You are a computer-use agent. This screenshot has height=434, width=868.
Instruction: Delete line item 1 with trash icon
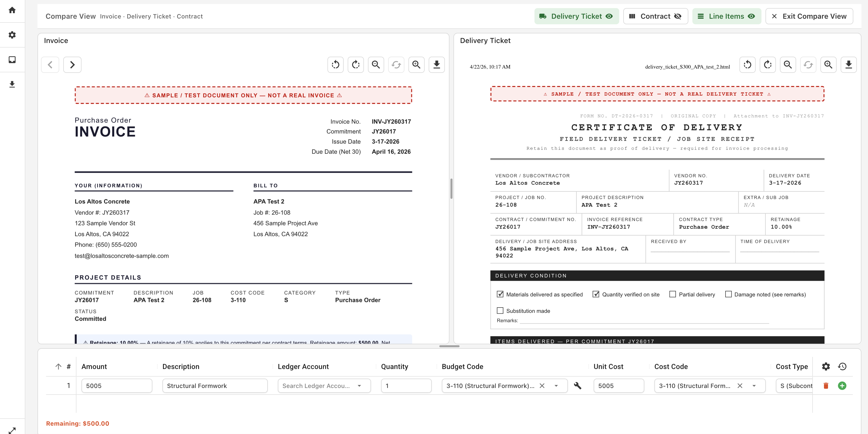(x=825, y=386)
